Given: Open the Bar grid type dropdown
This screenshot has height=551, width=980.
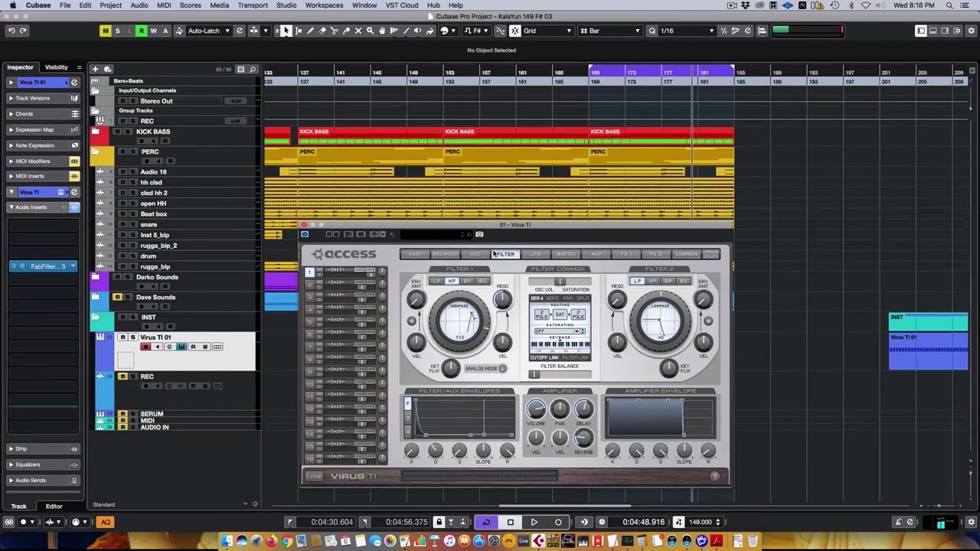Looking at the screenshot, I should click(610, 31).
